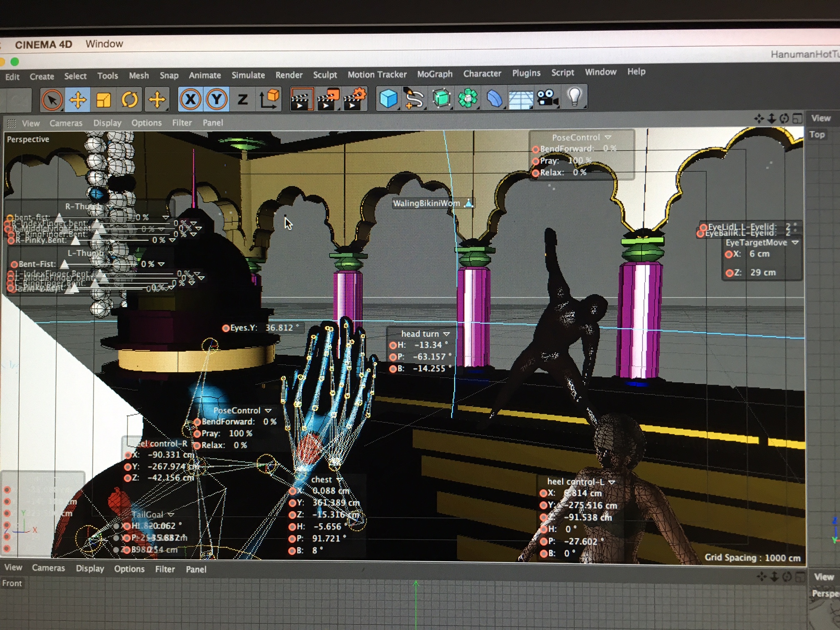Screen dimensions: 840x630
Task: Select the Move tool in toolbar
Action: [x=77, y=100]
